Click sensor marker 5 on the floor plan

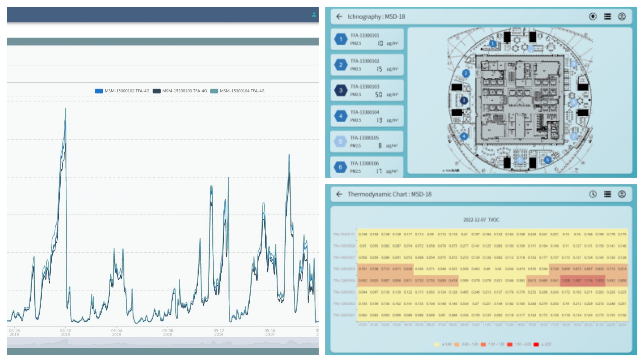point(520,160)
